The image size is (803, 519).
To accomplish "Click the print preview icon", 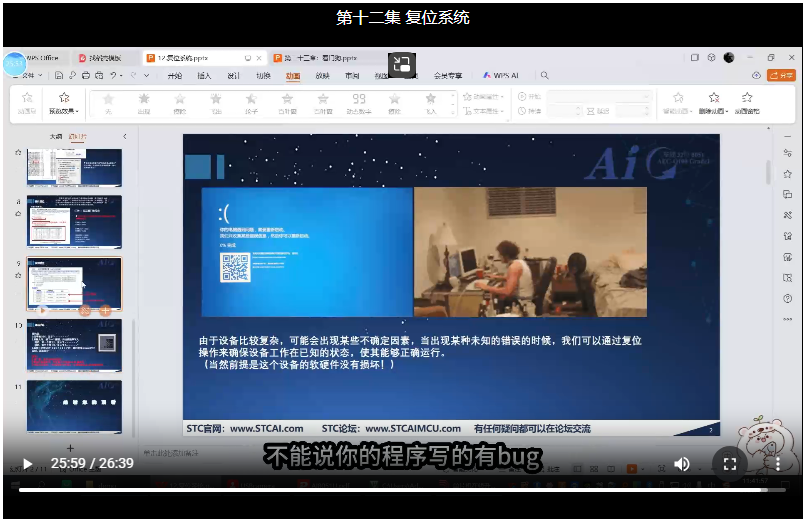I will point(99,75).
